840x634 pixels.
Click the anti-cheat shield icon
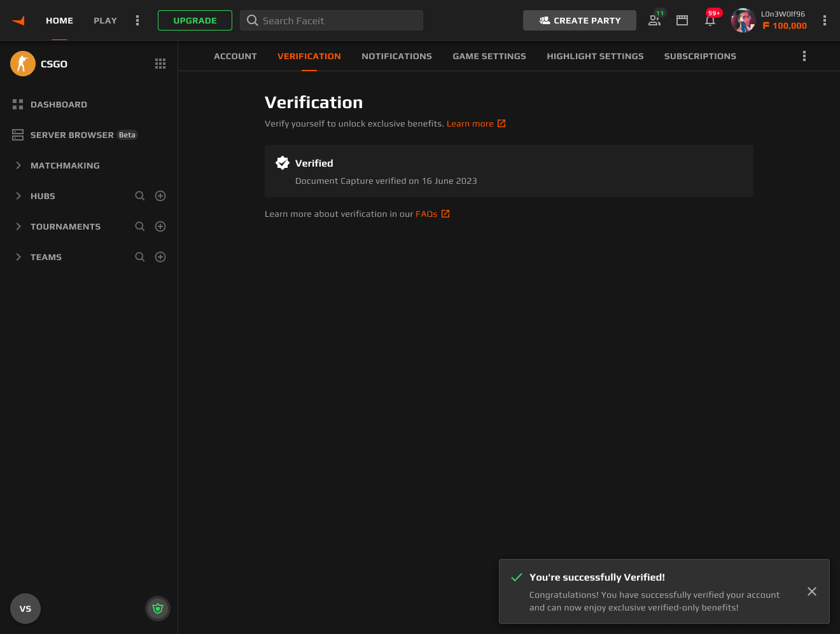(x=158, y=609)
